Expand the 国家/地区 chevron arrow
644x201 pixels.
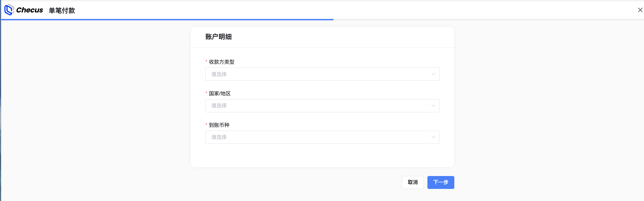(x=433, y=106)
